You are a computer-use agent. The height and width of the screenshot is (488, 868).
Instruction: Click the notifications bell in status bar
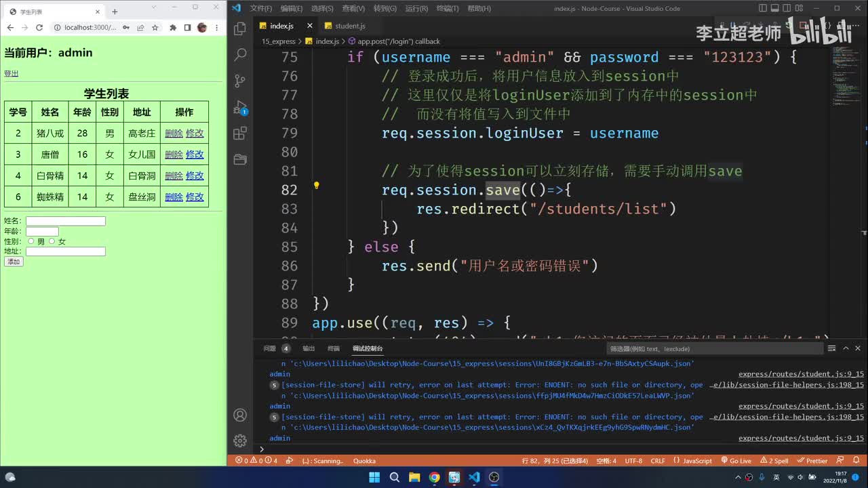tap(856, 460)
